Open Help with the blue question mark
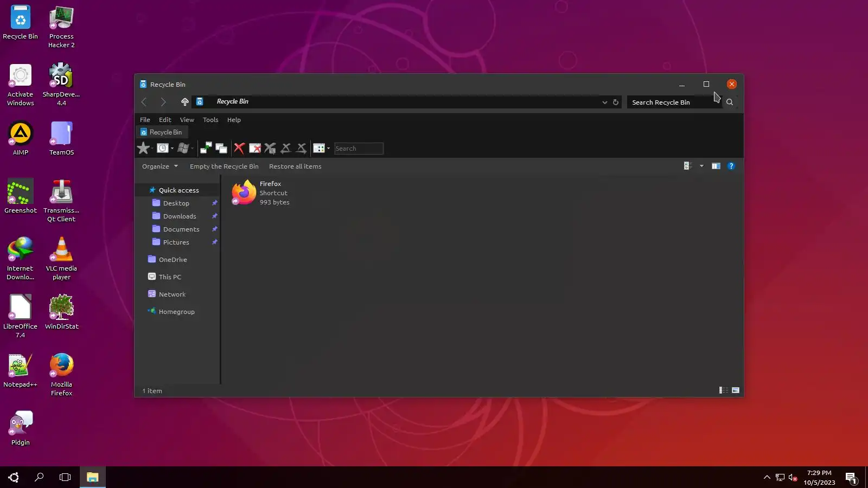Image resolution: width=868 pixels, height=488 pixels. (731, 166)
